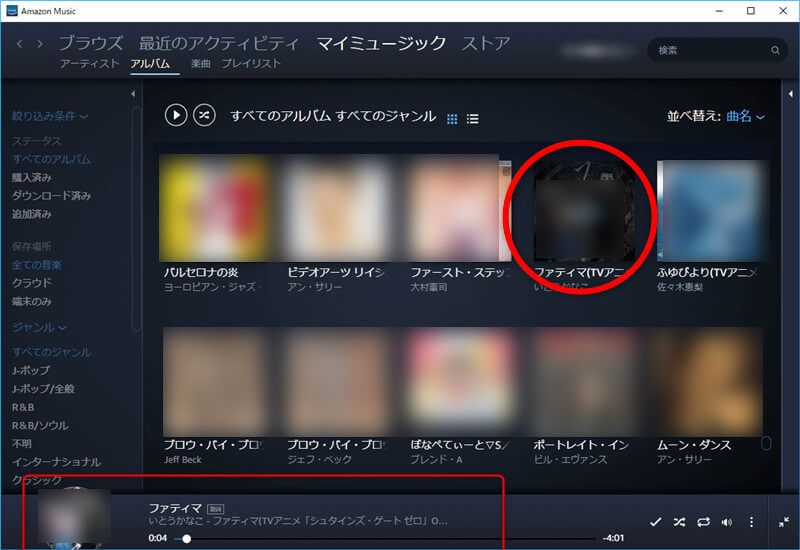Open the ビデオアーツ リイシュー album cover
The height and width of the screenshot is (550, 800).
tap(336, 208)
